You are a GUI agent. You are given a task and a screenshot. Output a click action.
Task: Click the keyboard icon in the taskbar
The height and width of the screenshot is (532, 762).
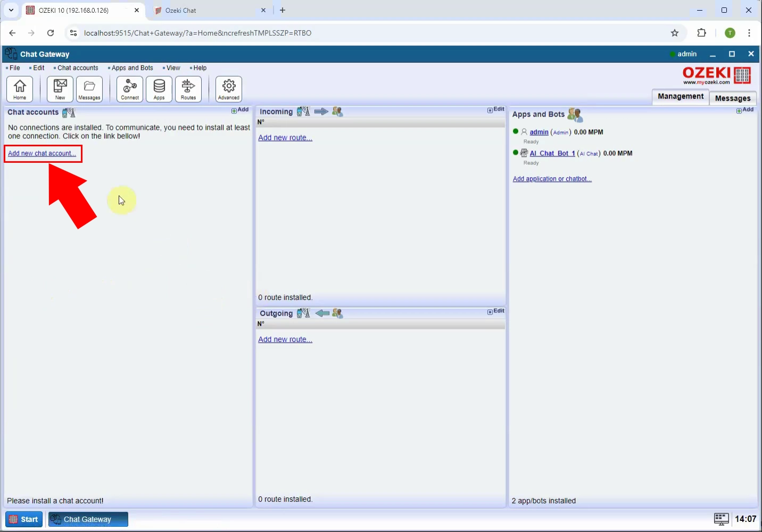coord(721,519)
